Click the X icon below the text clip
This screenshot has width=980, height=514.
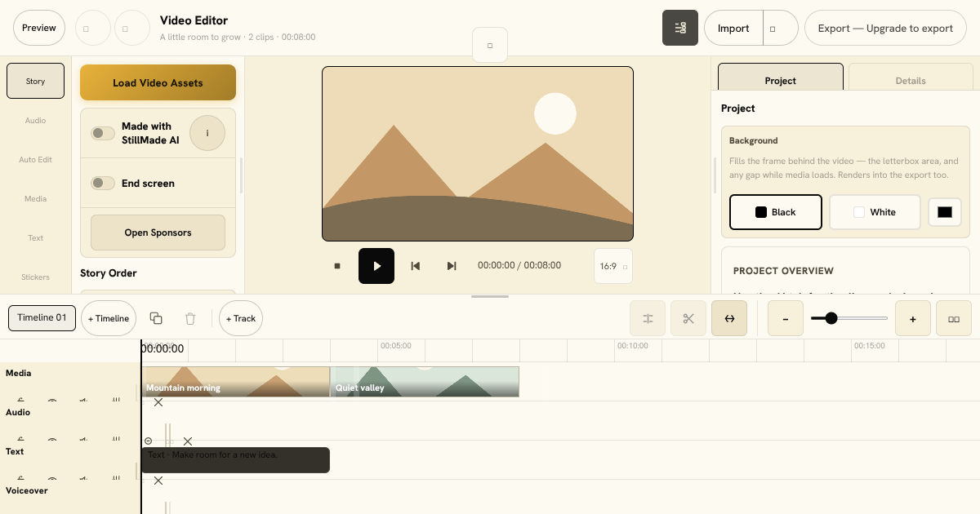[158, 481]
